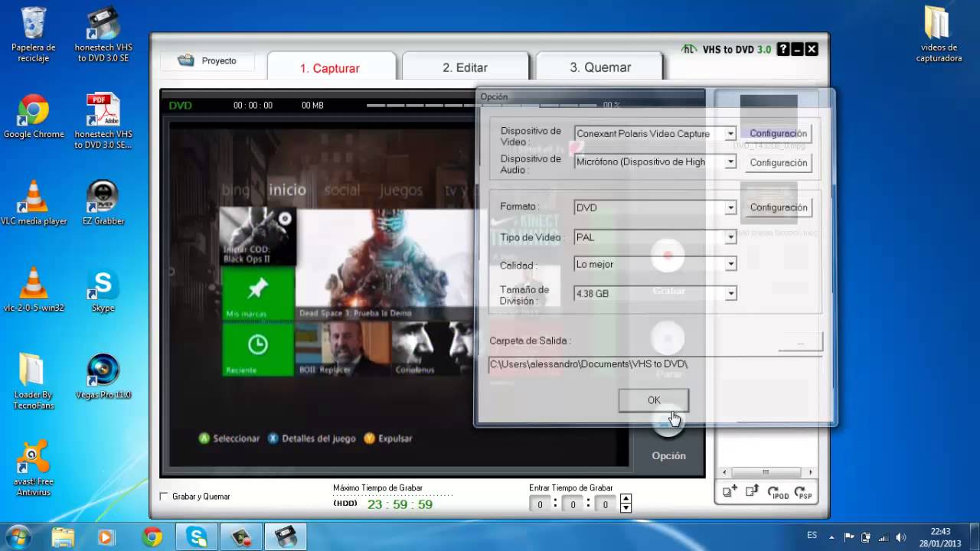Viewport: 980px width, 551px height.
Task: Click Configuración next to Formato
Action: [778, 207]
